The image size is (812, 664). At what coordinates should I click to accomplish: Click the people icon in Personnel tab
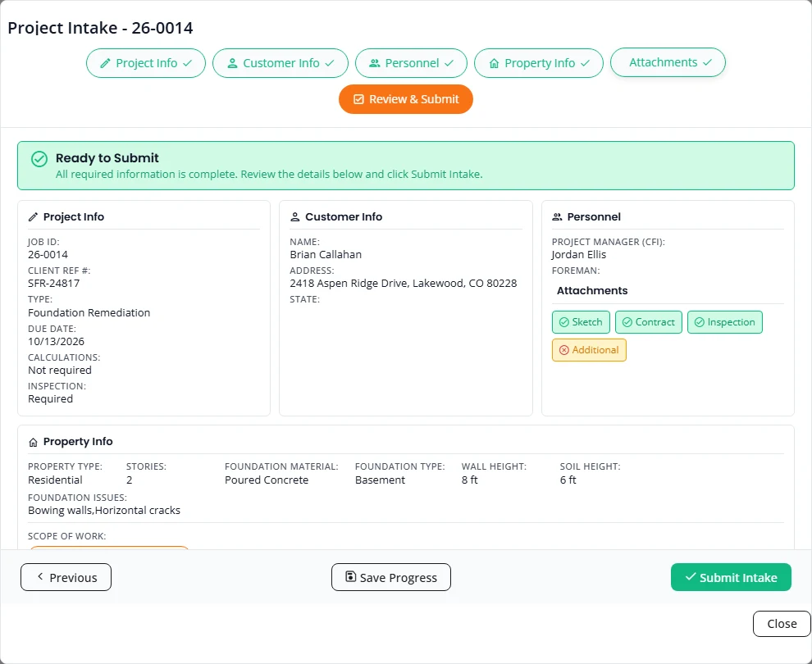374,63
